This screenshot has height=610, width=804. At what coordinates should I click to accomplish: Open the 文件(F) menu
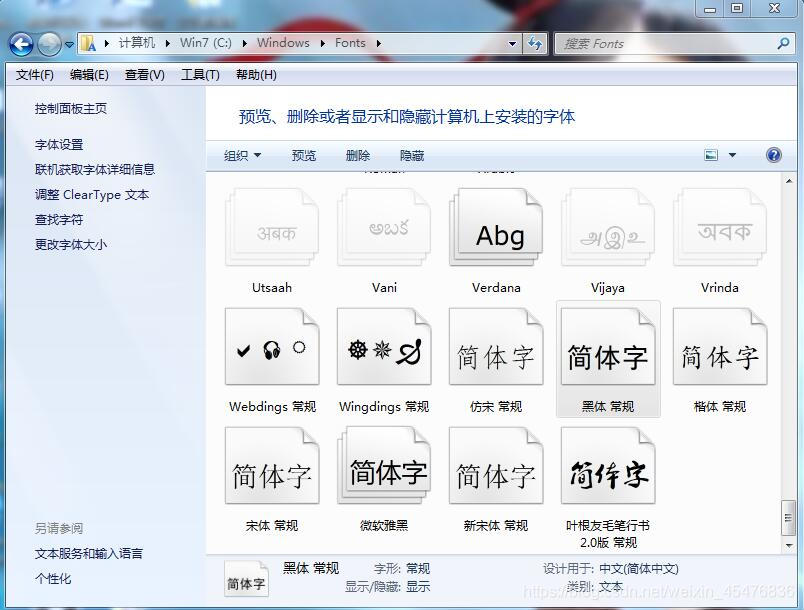tap(34, 74)
